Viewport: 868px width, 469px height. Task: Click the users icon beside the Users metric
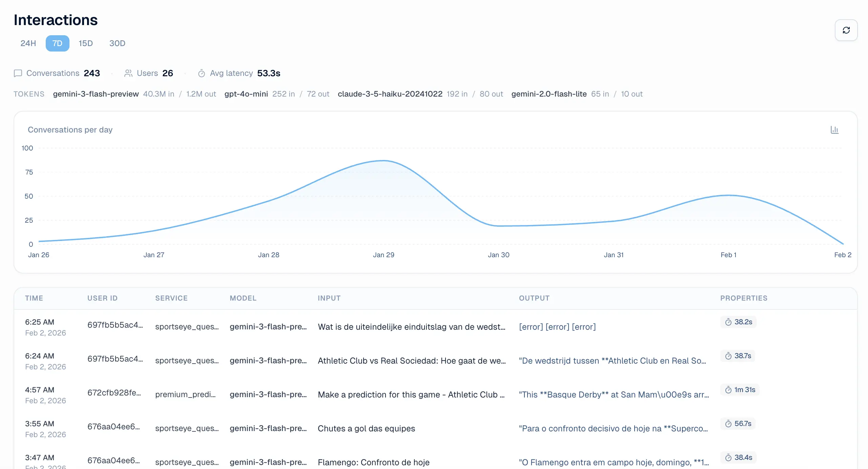pos(129,73)
